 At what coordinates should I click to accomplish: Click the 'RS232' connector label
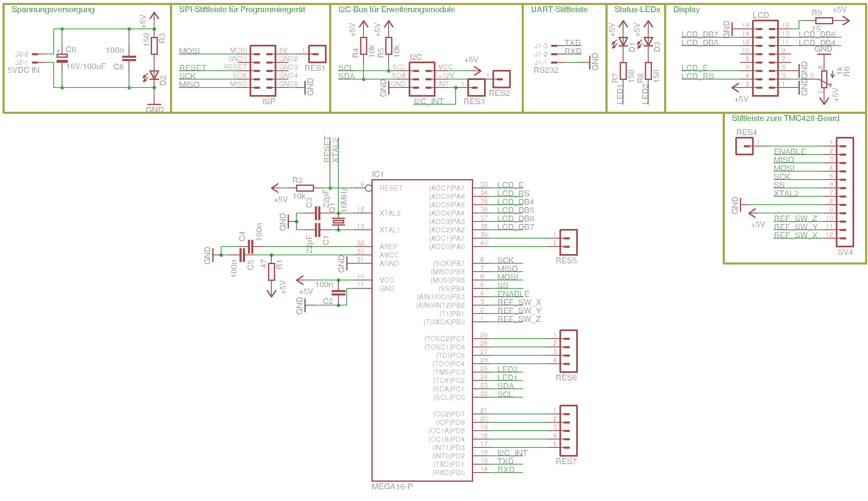tap(546, 70)
